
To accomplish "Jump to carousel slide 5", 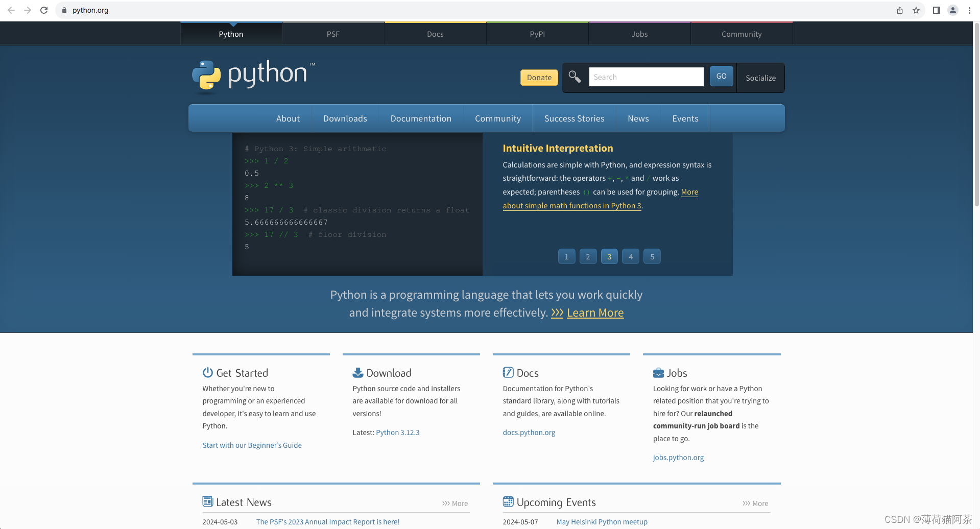I will point(652,256).
